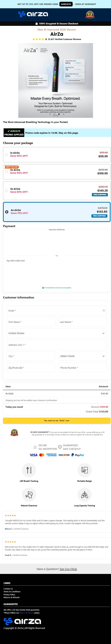Focus the Last Name field
The height and width of the screenshot is (644, 111).
82,322
